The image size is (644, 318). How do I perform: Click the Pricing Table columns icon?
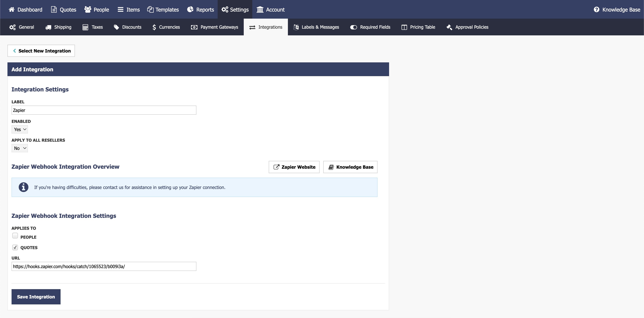coord(404,27)
